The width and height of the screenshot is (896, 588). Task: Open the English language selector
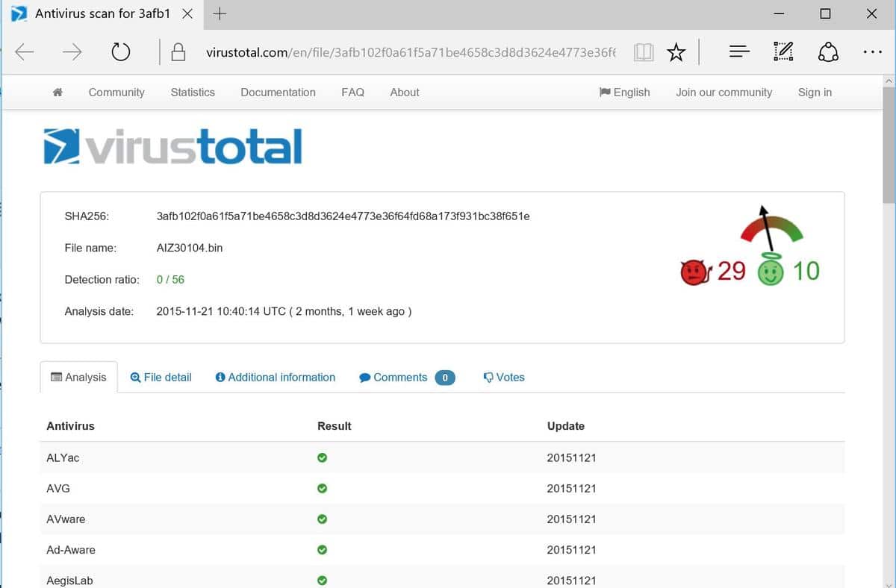625,92
